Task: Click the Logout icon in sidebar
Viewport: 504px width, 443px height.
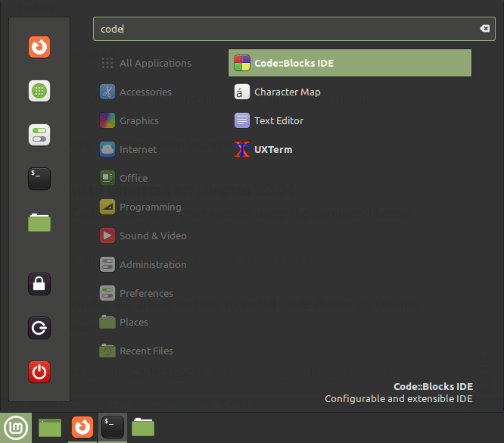Action: click(39, 328)
